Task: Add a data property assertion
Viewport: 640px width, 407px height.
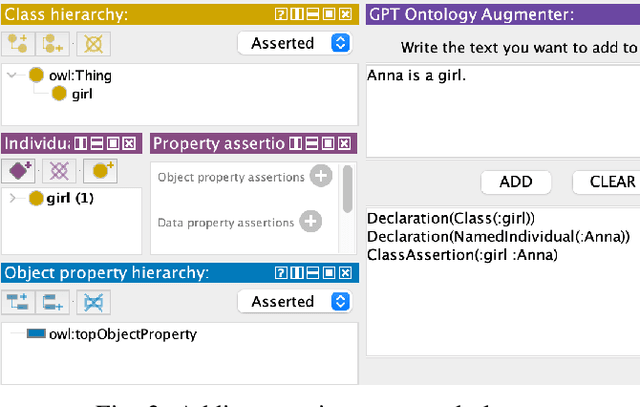Action: 310,221
